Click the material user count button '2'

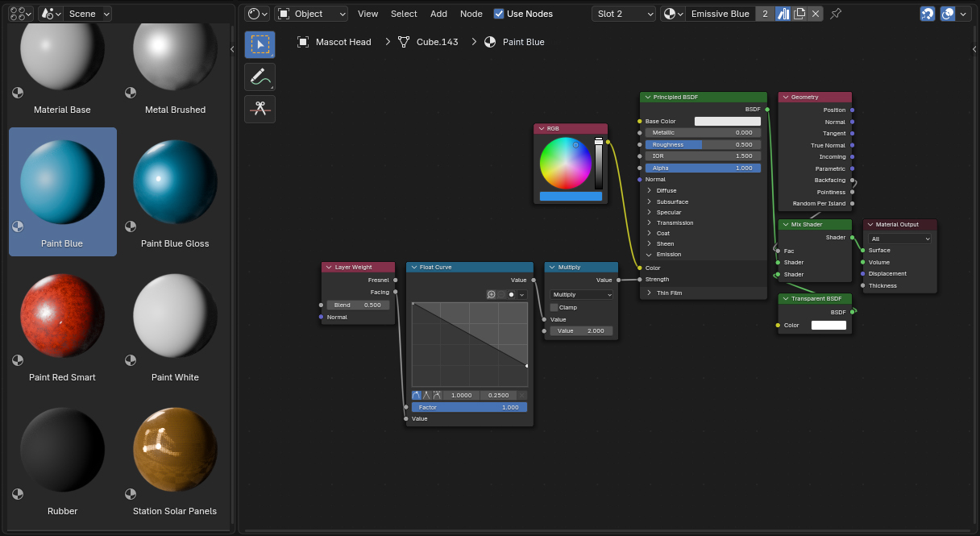(765, 14)
